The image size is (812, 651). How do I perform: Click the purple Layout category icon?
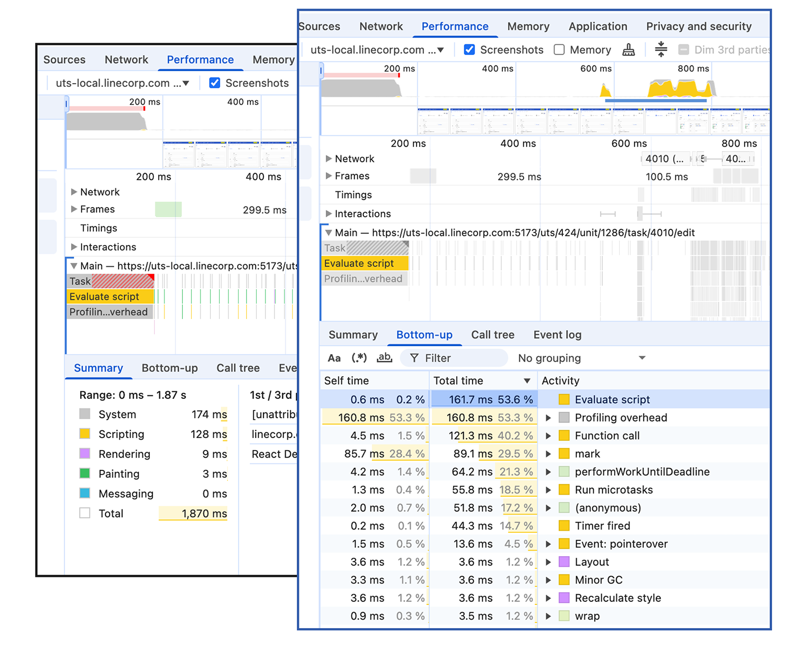(564, 562)
